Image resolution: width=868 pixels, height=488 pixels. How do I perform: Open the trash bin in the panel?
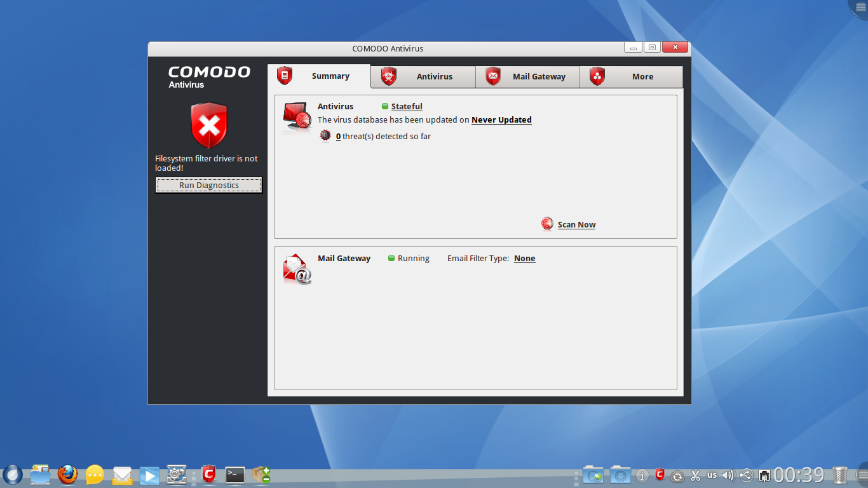pos(841,475)
